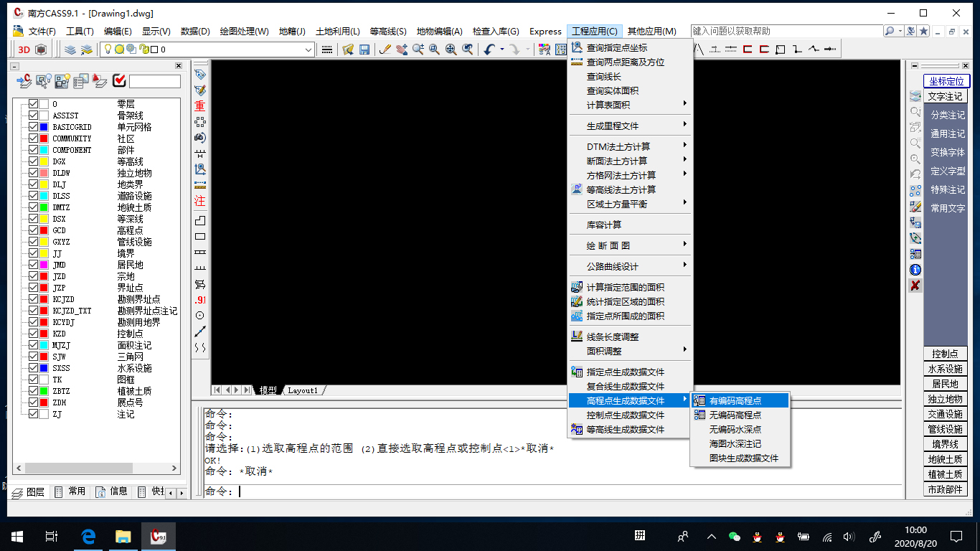Click the diagonal line tool in left toolbar
The height and width of the screenshot is (551, 980).
pos(200,331)
